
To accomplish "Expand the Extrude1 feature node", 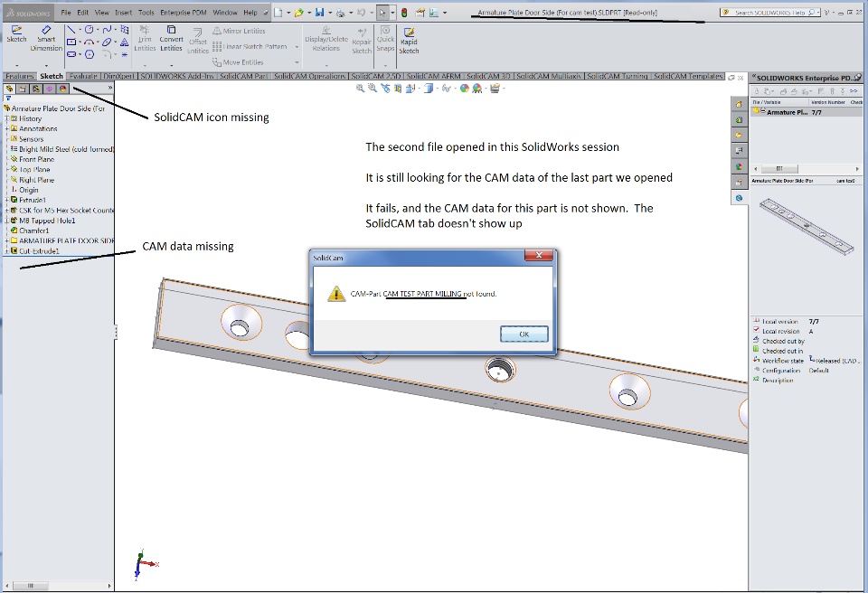I will point(6,200).
